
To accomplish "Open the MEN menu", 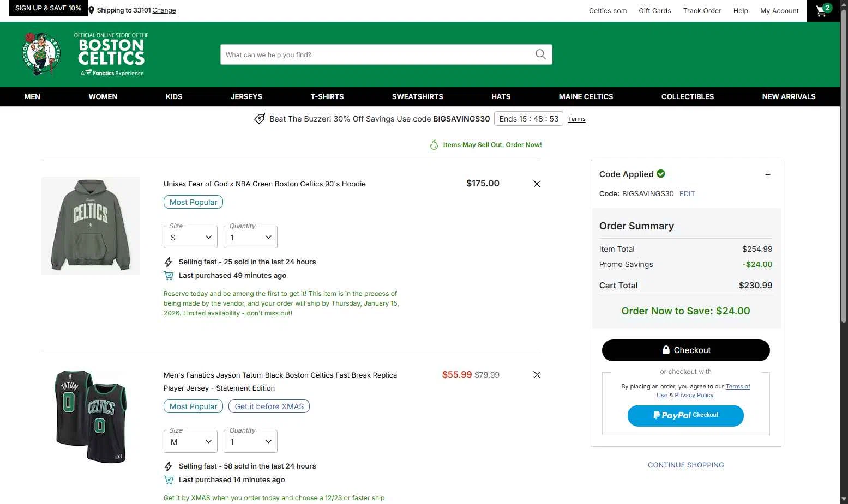I will point(32,96).
